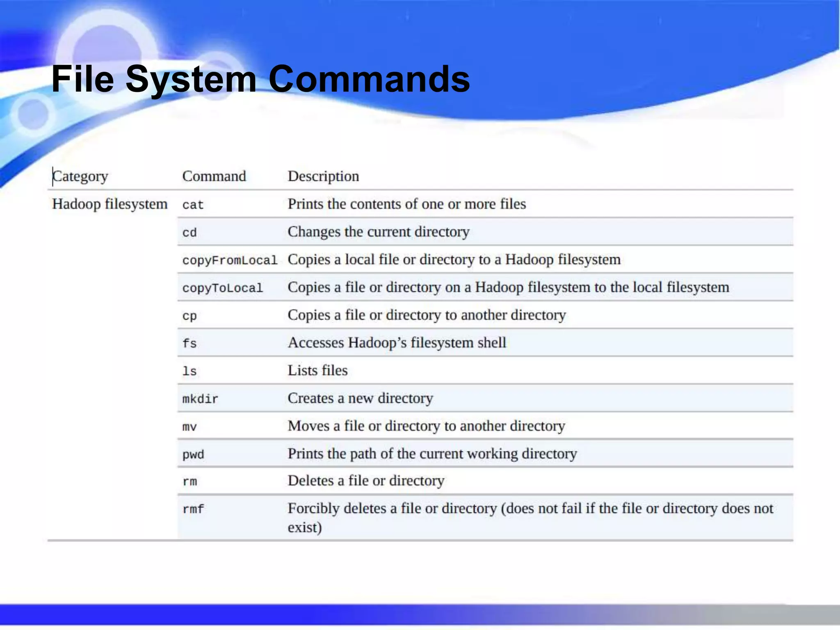Click 'Accesses Hadoop's filesystem shell' description

pyautogui.click(x=397, y=342)
